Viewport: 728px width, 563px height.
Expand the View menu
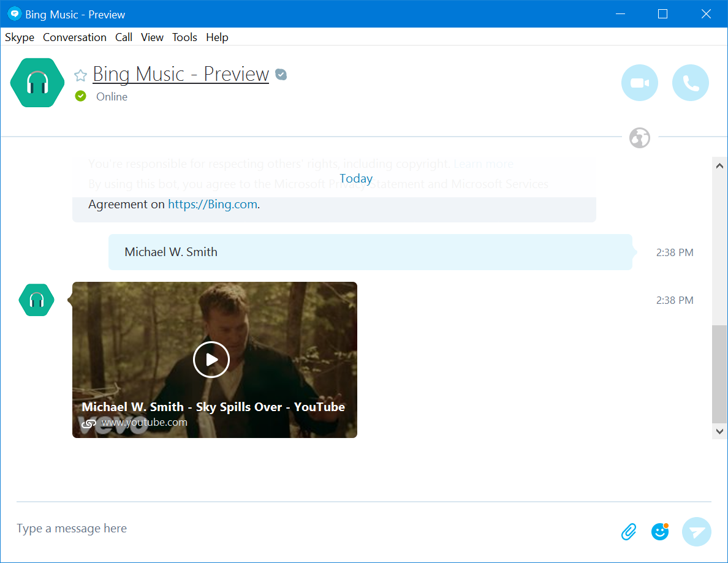point(152,37)
